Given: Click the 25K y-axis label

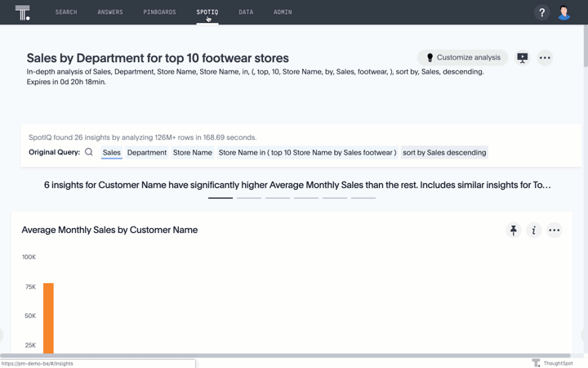Looking at the screenshot, I should 30,345.
